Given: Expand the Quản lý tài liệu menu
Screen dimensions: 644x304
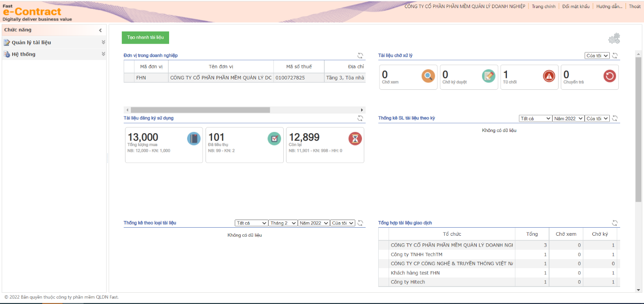Looking at the screenshot, I should (103, 42).
